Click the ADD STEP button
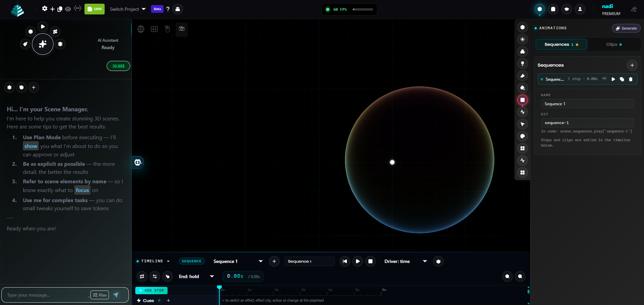The image size is (644, 305). [x=151, y=291]
